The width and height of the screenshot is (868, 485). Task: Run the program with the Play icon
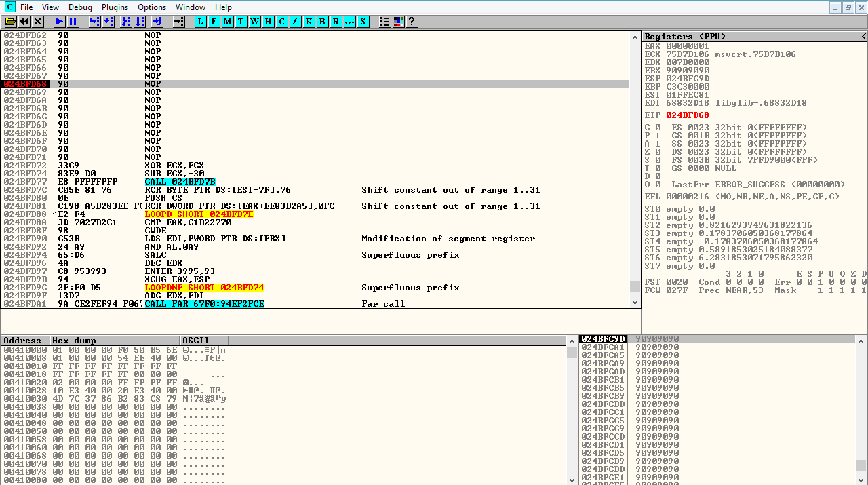[60, 22]
